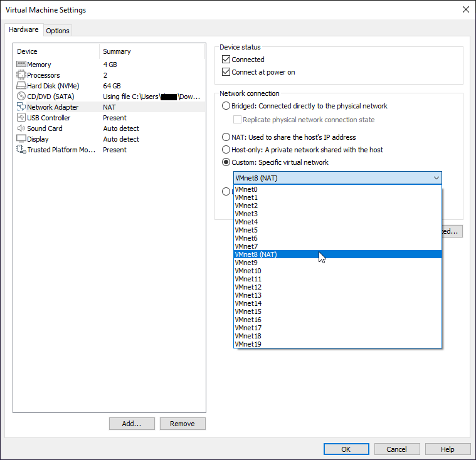Viewport: 476px width, 460px height.
Task: Cancel the settings dialog
Action: point(397,449)
